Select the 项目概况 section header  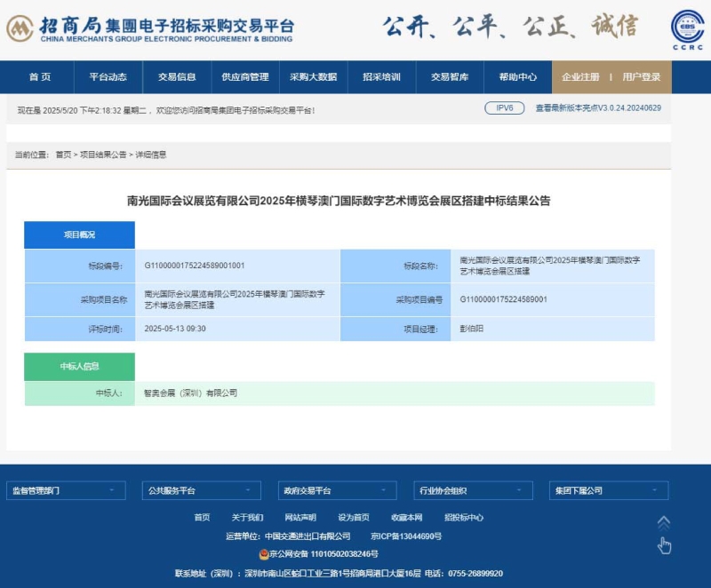click(79, 234)
